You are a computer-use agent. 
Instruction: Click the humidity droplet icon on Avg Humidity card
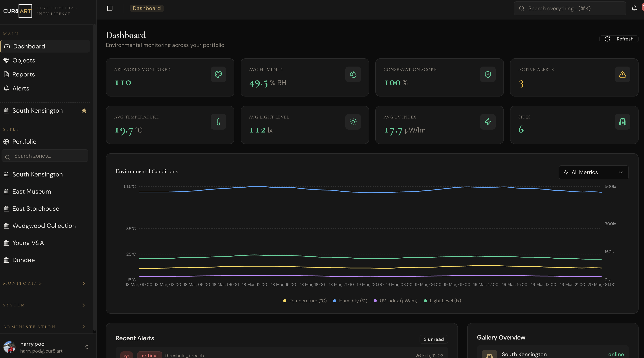point(353,74)
